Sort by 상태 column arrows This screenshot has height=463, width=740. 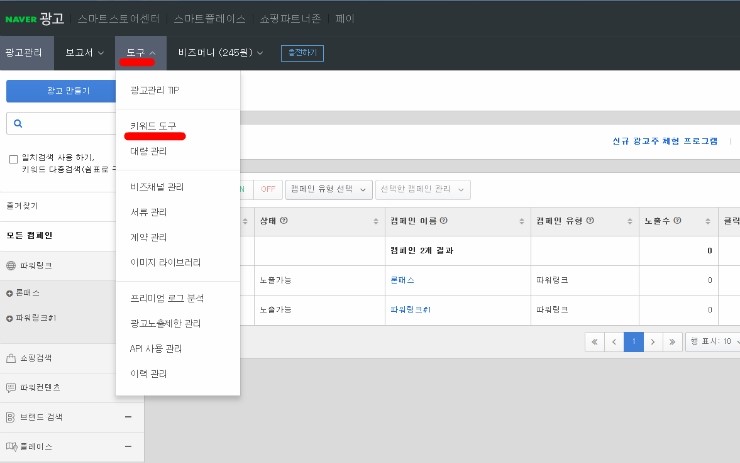tap(376, 221)
